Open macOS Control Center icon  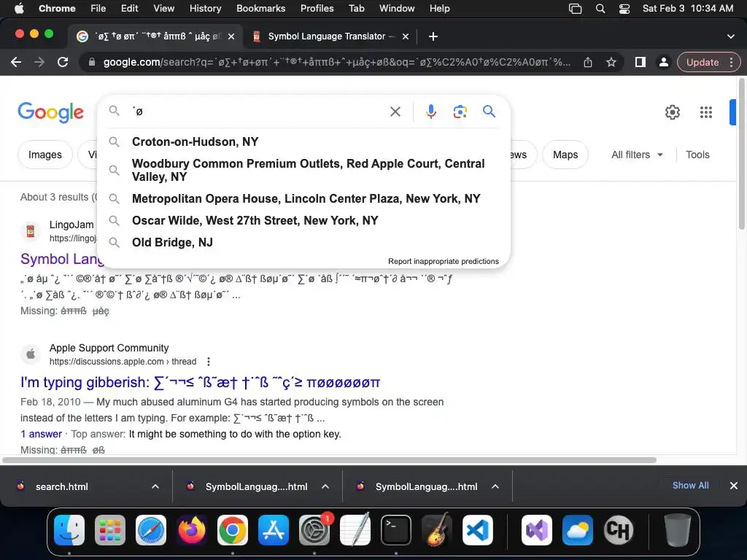pos(624,9)
